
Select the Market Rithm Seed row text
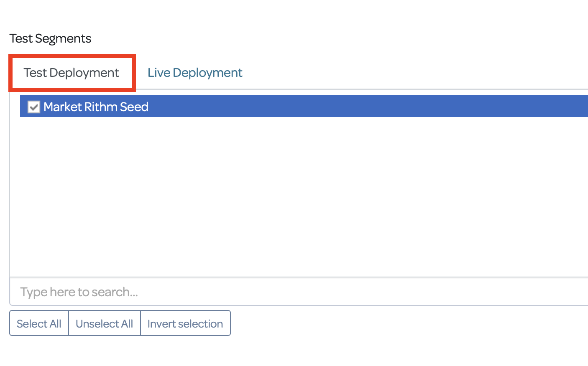point(96,107)
